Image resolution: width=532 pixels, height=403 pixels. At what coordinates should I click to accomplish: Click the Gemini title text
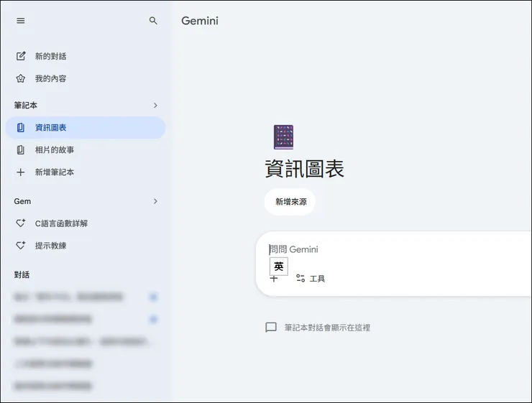click(200, 21)
